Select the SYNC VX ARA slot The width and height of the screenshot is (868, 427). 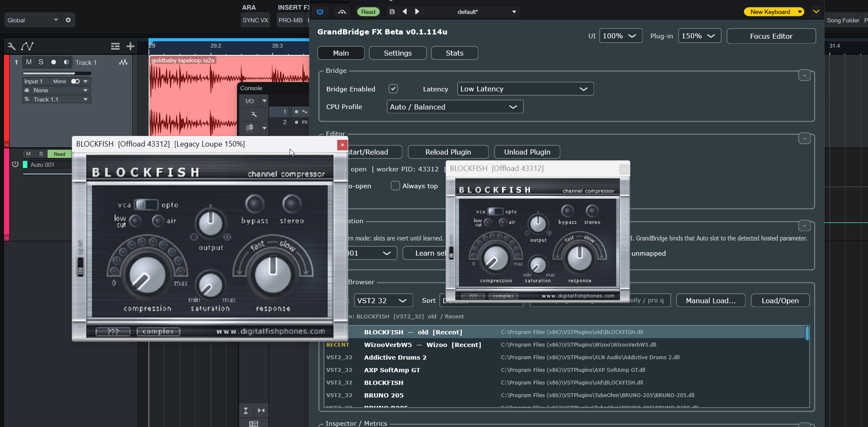click(x=255, y=20)
